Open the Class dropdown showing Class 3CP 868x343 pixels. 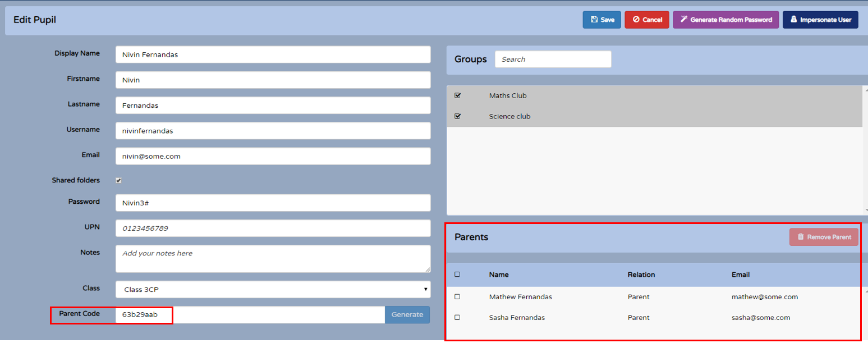pyautogui.click(x=272, y=289)
